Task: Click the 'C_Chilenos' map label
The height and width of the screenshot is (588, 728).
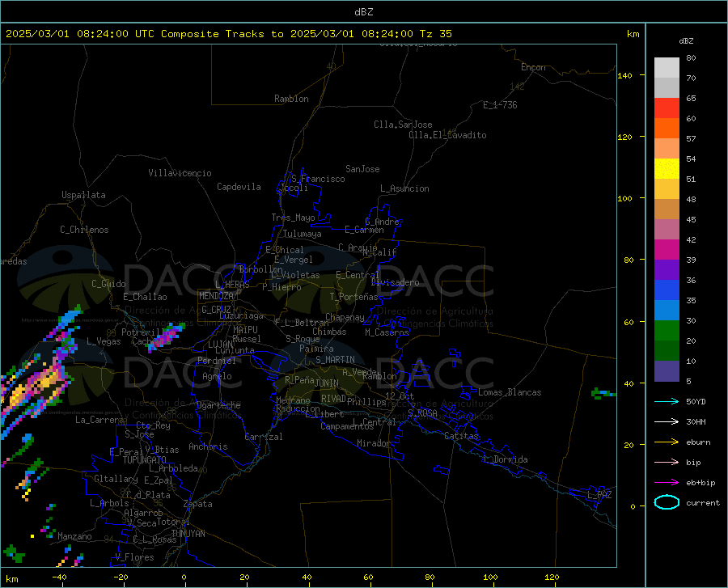Action: tap(84, 230)
